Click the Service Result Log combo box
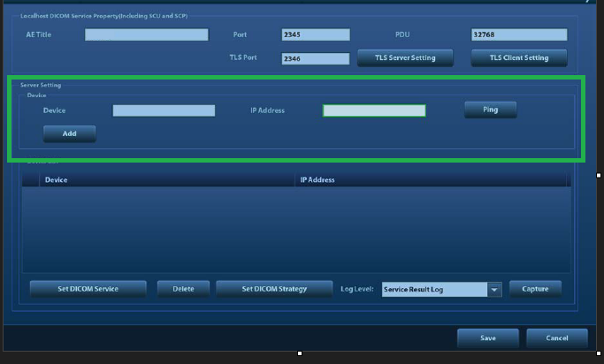 pos(442,290)
